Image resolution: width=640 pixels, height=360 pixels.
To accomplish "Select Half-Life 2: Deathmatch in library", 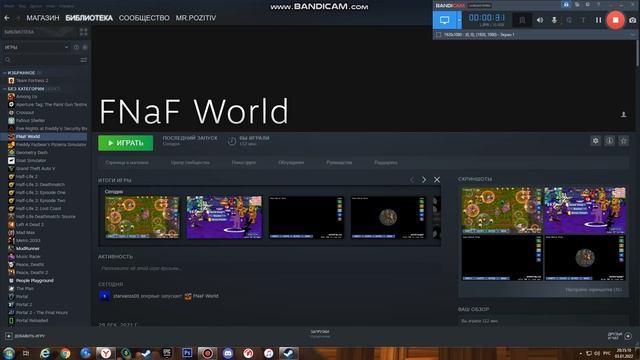I will pos(40,184).
